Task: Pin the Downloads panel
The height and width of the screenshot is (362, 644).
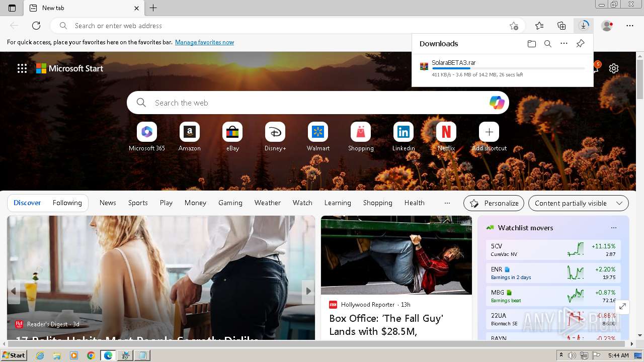Action: [x=580, y=44]
